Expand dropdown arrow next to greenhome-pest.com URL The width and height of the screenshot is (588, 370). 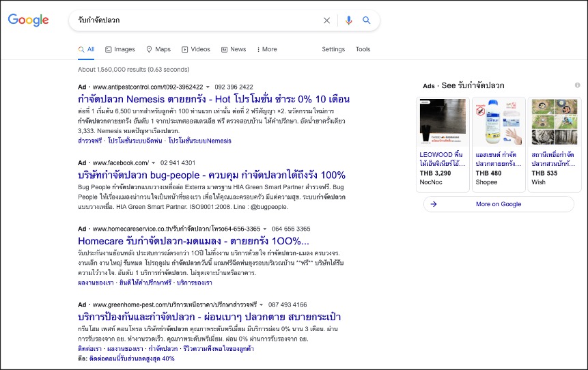[262, 304]
